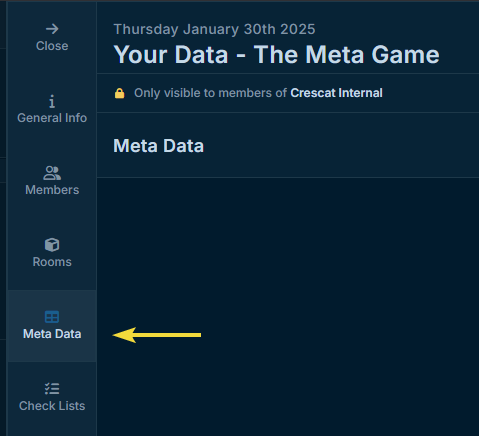Go to the Rooms section label

pyautogui.click(x=52, y=262)
